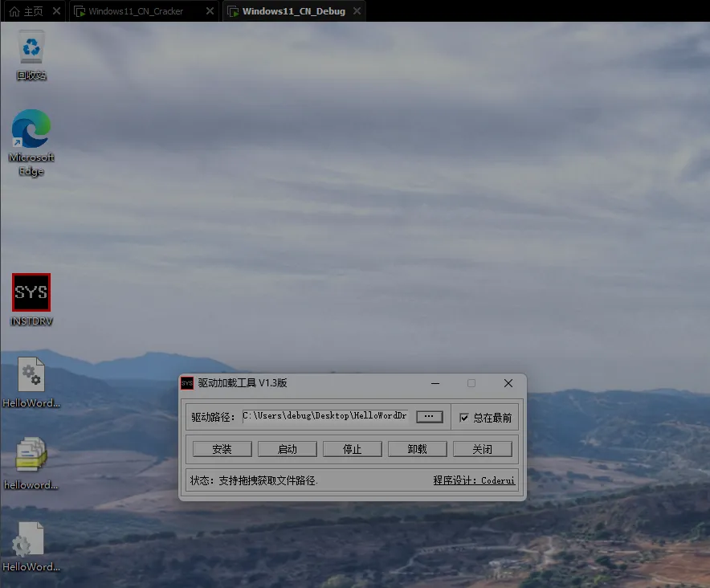Switch to the Windows11_CN_Cracker tab
The width and height of the screenshot is (710, 588).
[x=135, y=12]
